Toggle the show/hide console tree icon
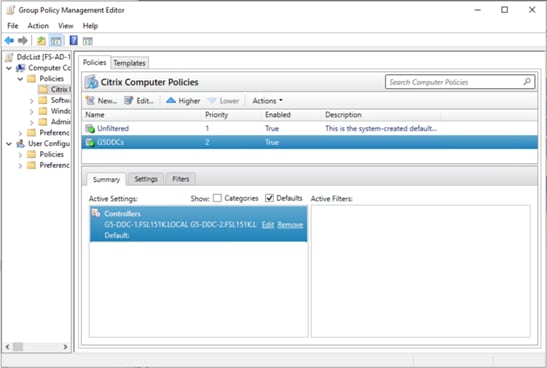Viewport: 547px width, 368px height. [x=56, y=41]
